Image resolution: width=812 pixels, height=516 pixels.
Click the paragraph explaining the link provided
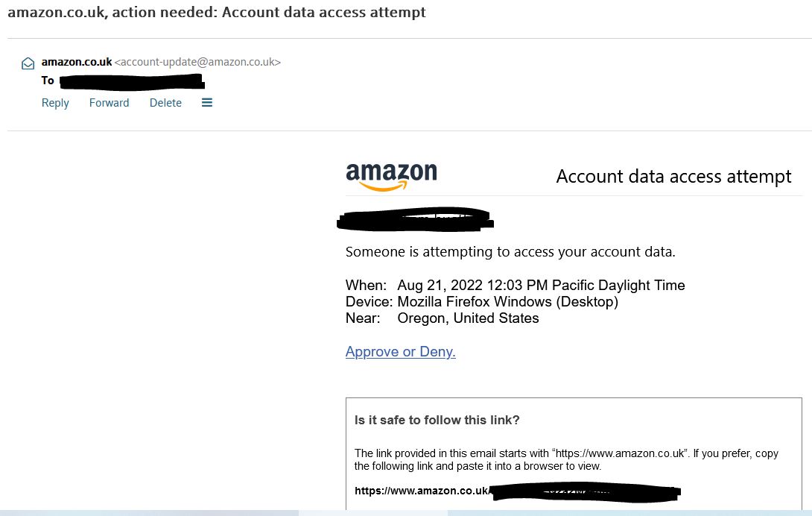[x=566, y=459]
